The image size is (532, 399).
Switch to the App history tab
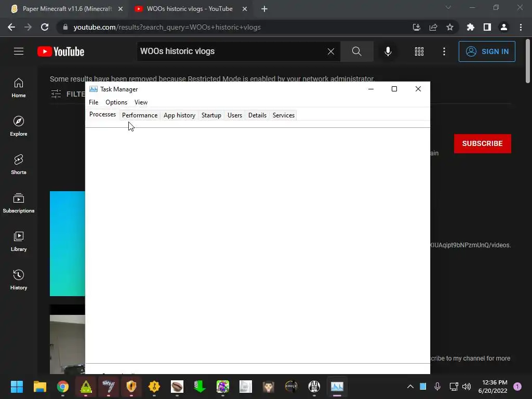click(179, 115)
